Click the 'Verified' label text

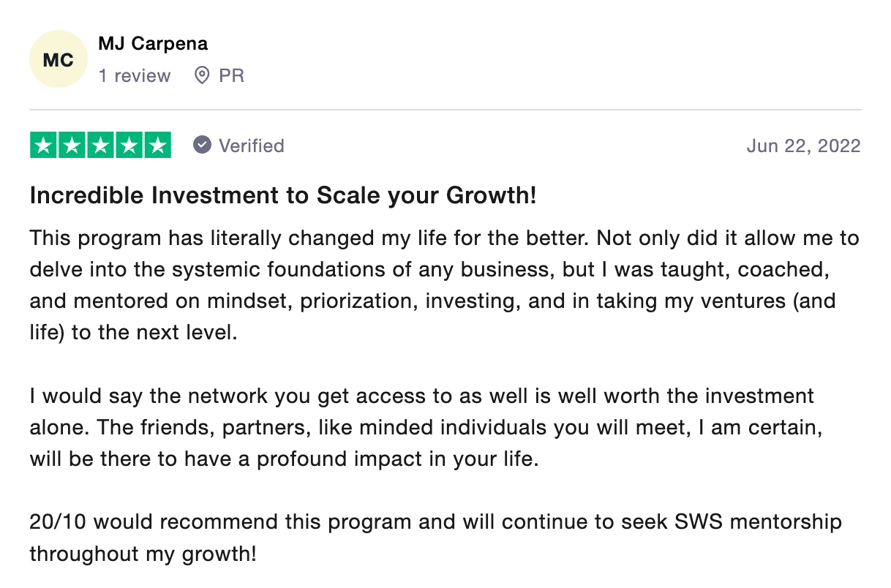(251, 146)
